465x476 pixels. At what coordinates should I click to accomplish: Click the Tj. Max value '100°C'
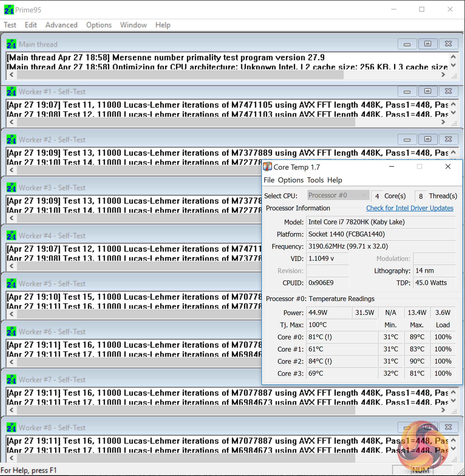342,325
